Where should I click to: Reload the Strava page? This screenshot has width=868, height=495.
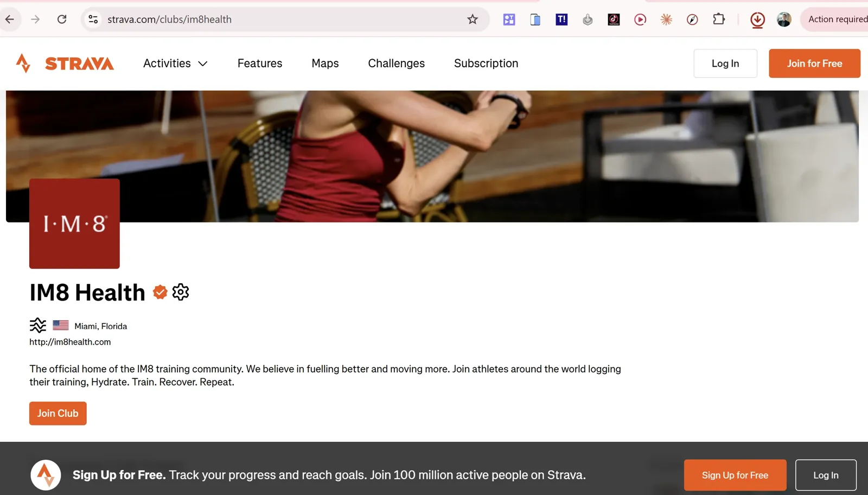click(x=62, y=20)
